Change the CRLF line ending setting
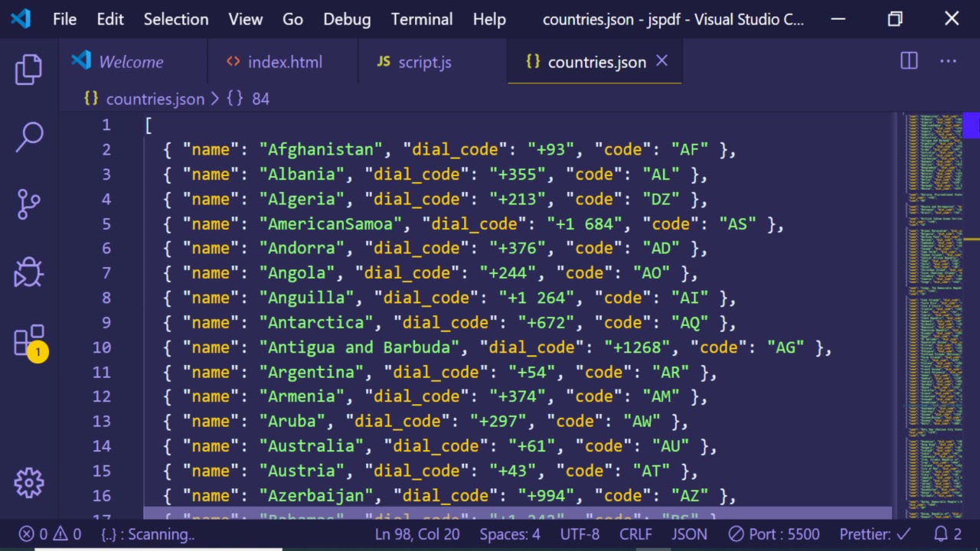Screen dimensions: 980x551 coord(635,534)
